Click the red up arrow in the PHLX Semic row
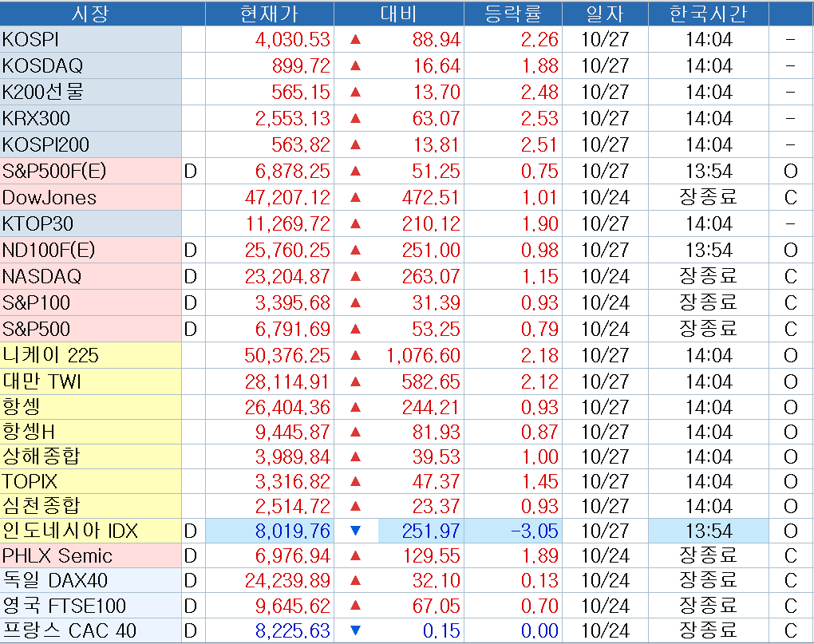Screen dimensions: 814x644 [356, 555]
